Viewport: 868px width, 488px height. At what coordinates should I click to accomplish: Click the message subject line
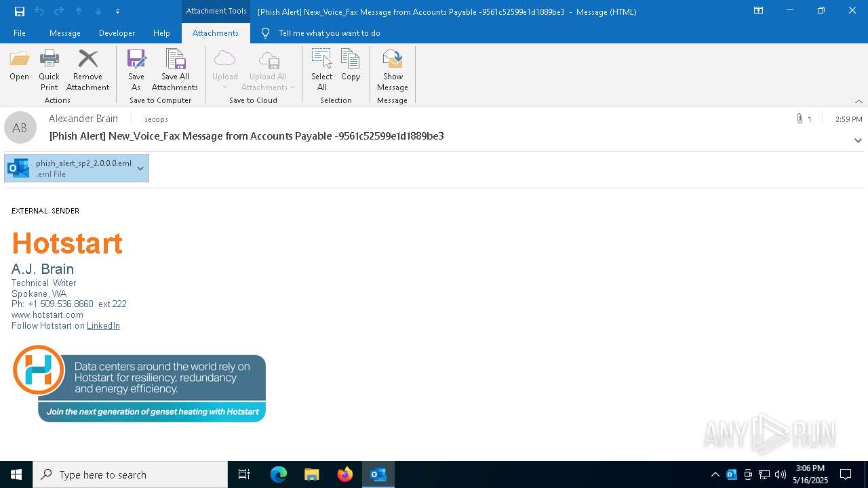[x=247, y=136]
